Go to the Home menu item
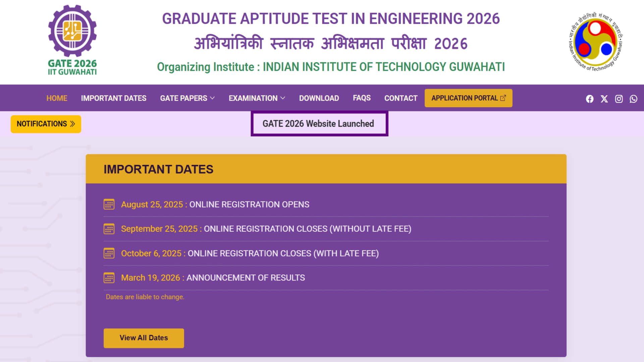Viewport: 644px width, 362px height. [57, 98]
